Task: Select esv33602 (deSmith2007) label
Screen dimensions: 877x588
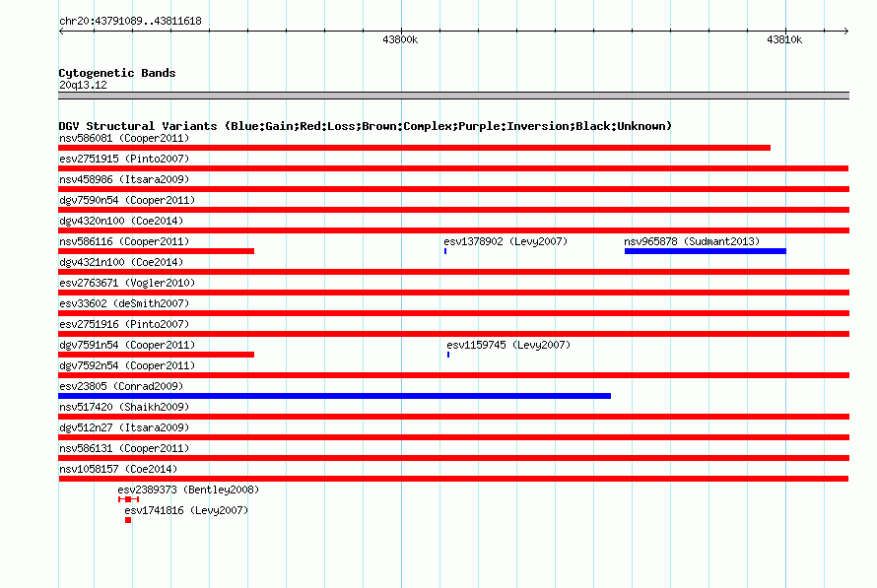Action: pos(124,303)
